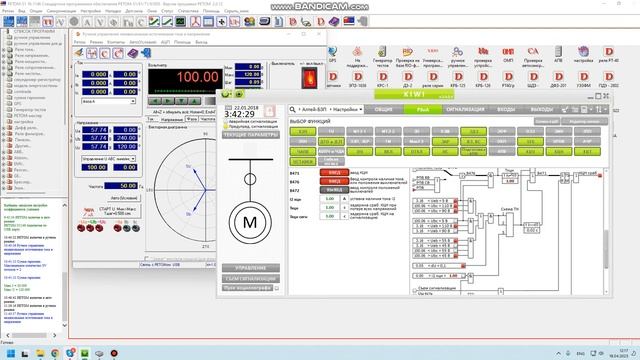Screen dimensions: 640x360
Task: Open the Режим menu in manual control window
Action: (x=96, y=42)
